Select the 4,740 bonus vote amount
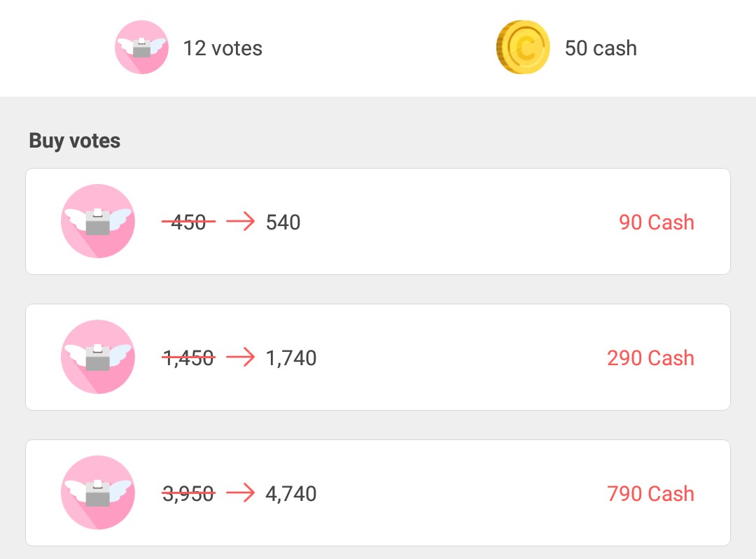Screen dimensions: 756x559 (291, 494)
